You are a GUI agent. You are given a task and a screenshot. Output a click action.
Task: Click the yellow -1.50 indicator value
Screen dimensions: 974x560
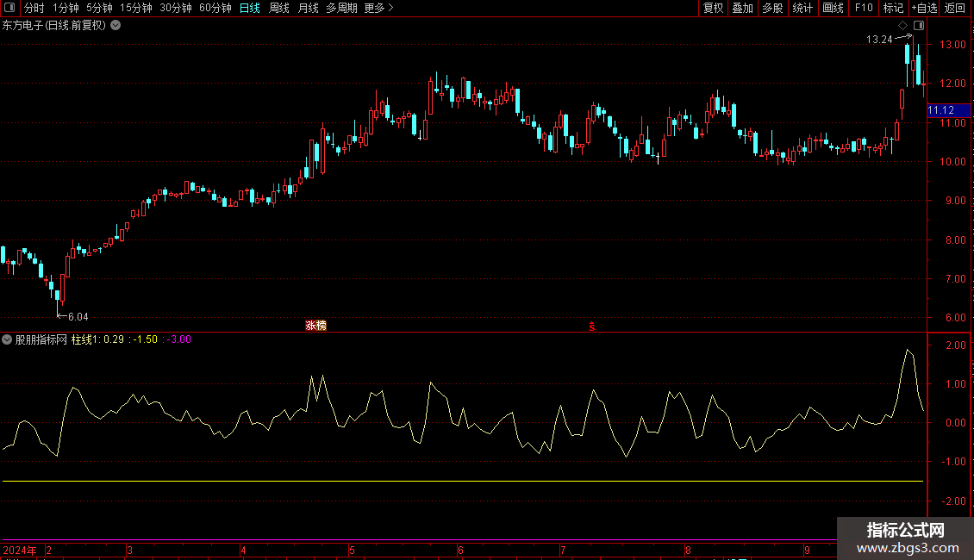(x=146, y=339)
